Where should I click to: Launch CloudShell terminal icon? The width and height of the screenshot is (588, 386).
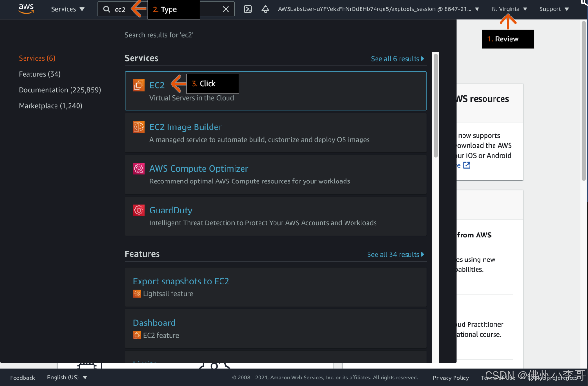pos(248,9)
